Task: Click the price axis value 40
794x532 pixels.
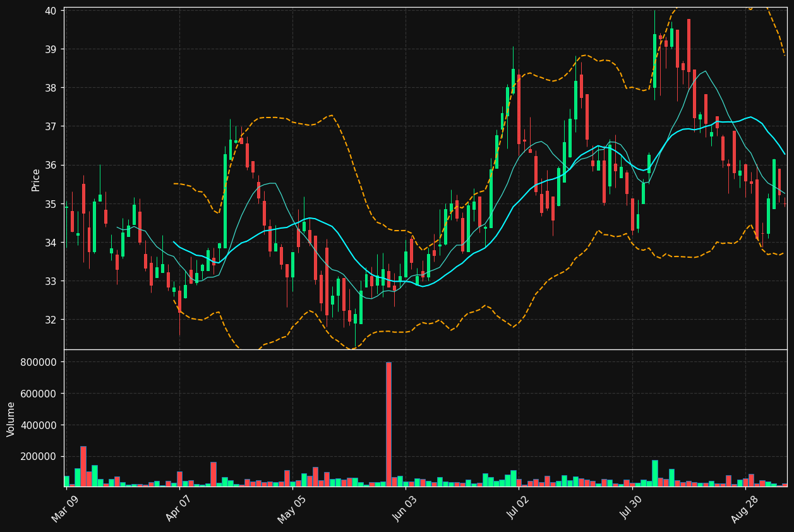Action: tap(51, 11)
